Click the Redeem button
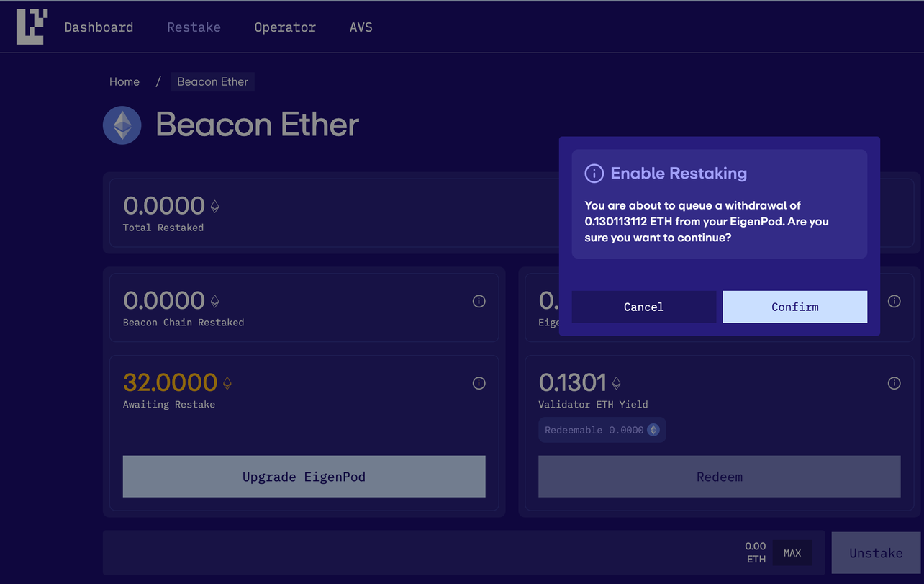Screen dimensions: 924x584 point(719,477)
